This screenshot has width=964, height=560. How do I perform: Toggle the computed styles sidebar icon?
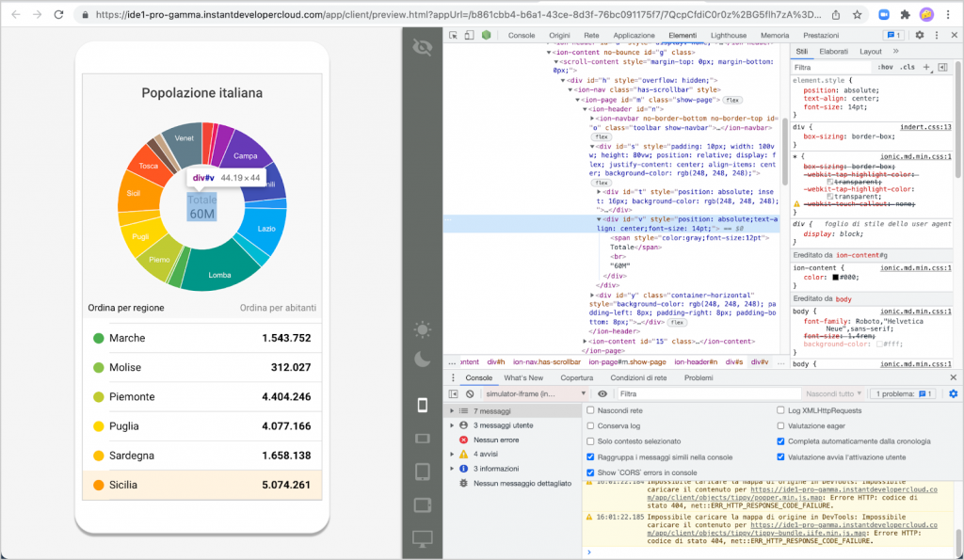[x=943, y=67]
